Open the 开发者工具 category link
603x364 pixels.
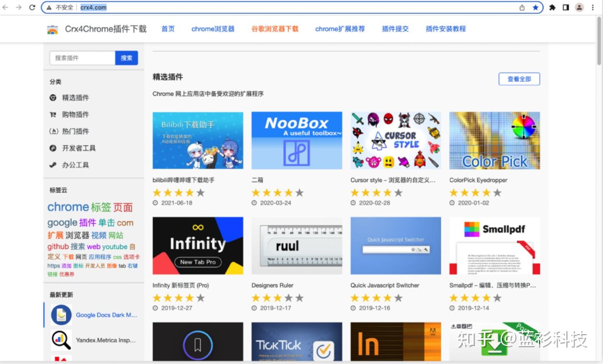(x=79, y=148)
